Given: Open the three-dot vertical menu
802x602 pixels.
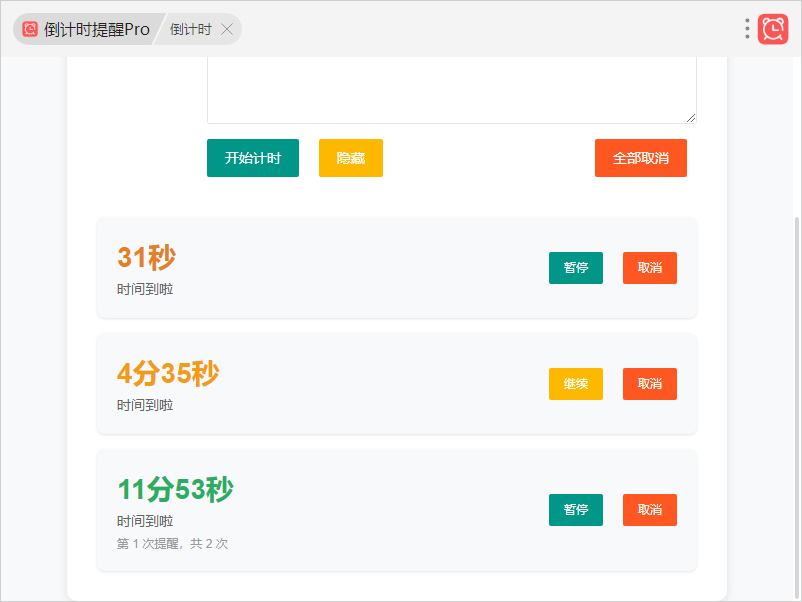Looking at the screenshot, I should [747, 29].
